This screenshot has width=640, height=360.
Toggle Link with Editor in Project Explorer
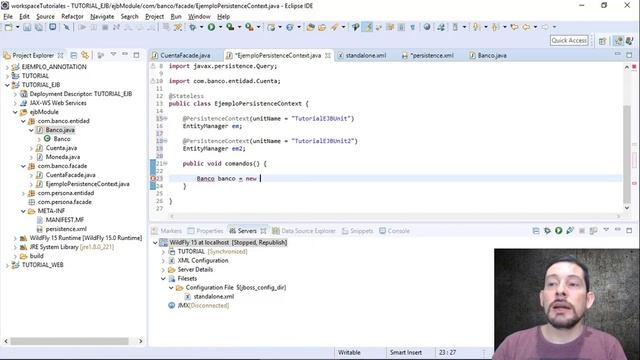(x=85, y=55)
